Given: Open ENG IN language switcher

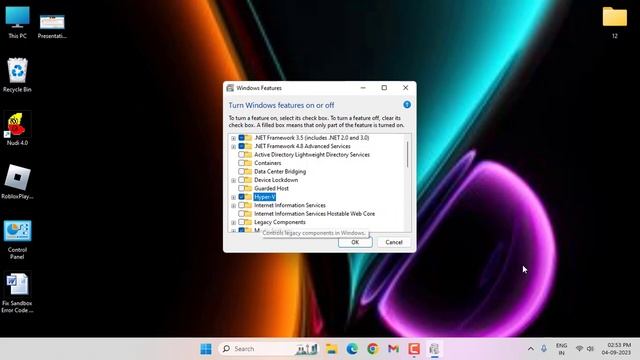Looking at the screenshot, I should pos(562,349).
